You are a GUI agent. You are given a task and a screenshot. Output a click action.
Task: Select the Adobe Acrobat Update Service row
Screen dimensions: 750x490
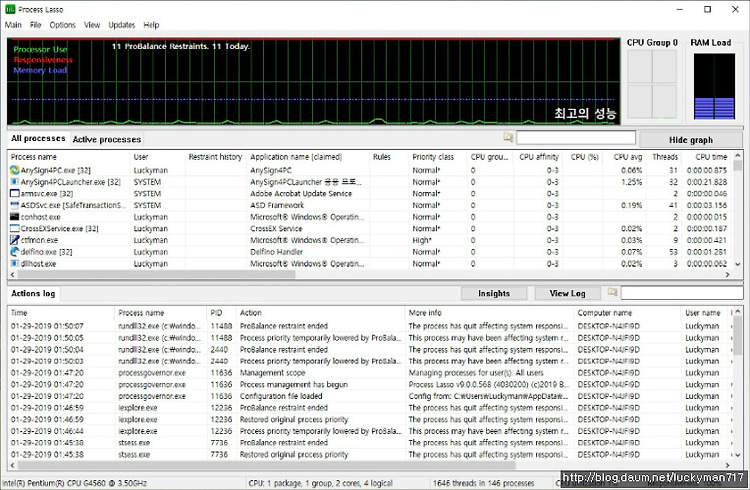pyautogui.click(x=370, y=193)
